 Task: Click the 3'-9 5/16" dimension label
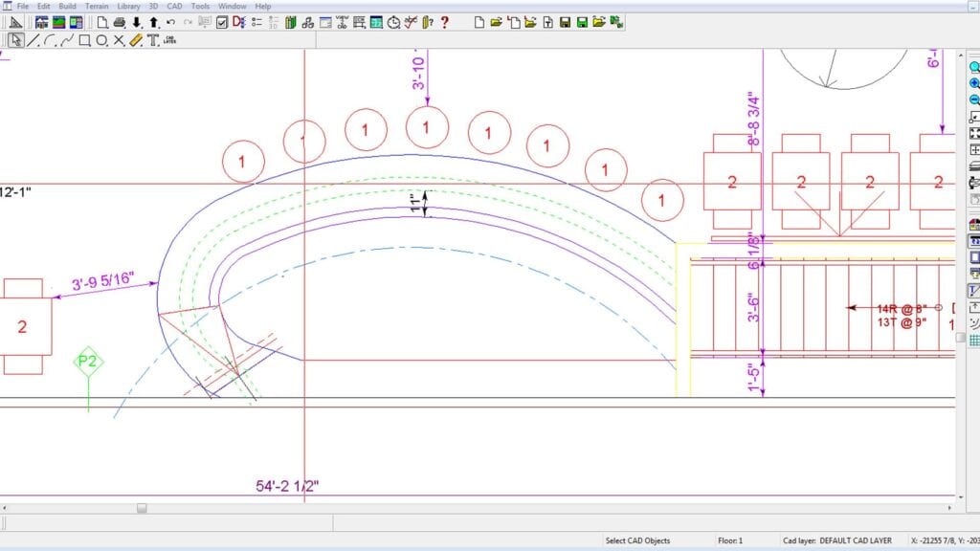tap(103, 282)
